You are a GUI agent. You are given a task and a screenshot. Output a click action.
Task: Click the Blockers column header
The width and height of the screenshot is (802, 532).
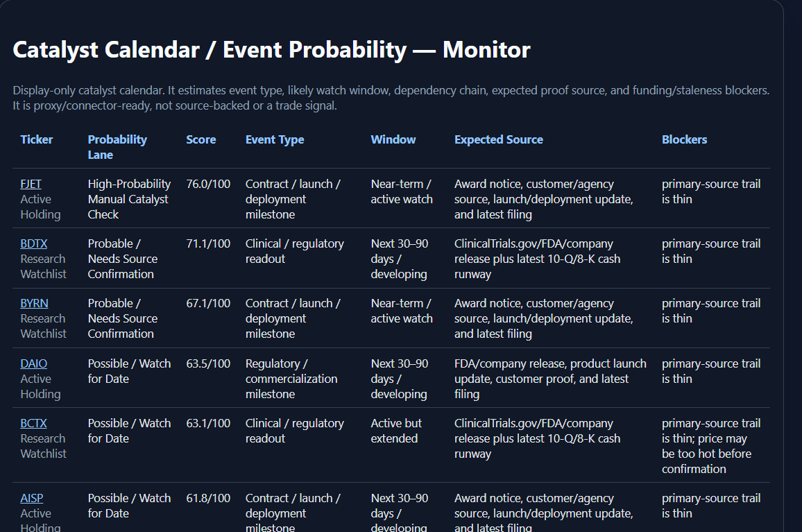pyautogui.click(x=684, y=139)
